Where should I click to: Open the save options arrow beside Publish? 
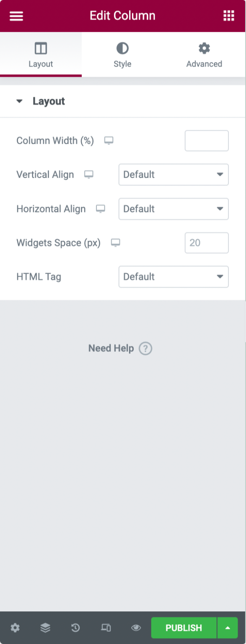tap(227, 628)
